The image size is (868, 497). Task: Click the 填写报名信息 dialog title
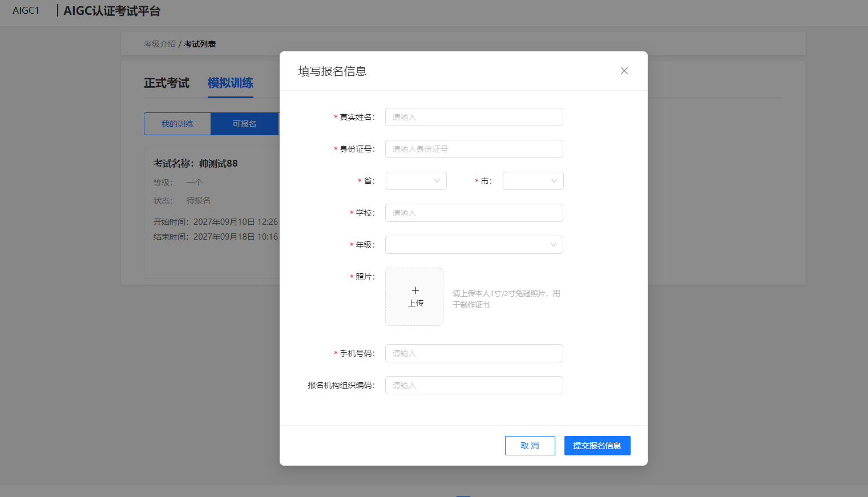333,71
